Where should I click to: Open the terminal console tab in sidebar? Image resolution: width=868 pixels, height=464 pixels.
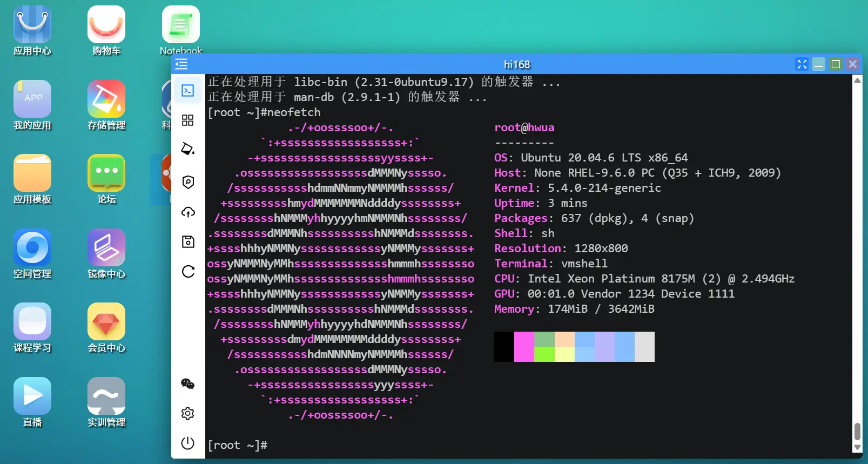click(x=188, y=90)
